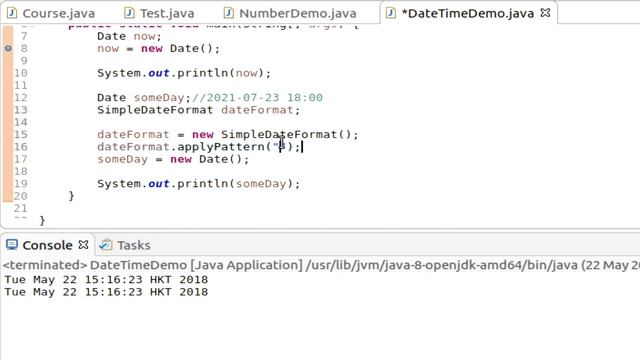
Task: Click line number 16 in the gutter
Action: point(20,147)
